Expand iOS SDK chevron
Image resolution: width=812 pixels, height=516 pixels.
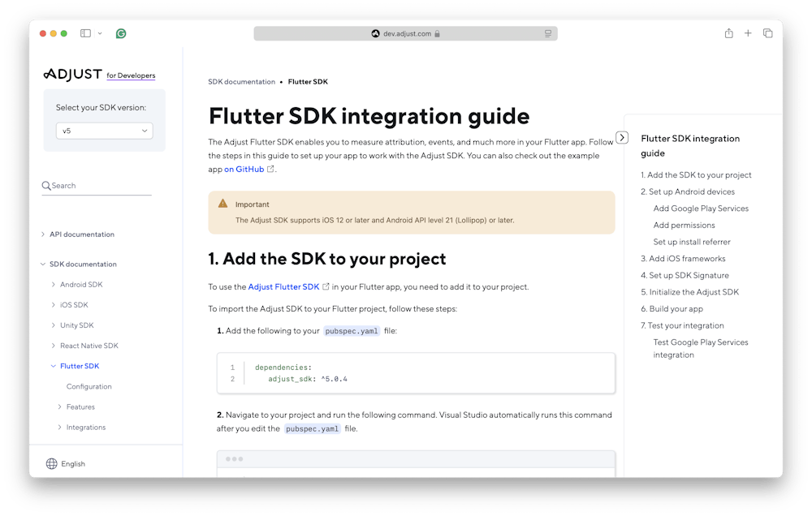tap(53, 305)
